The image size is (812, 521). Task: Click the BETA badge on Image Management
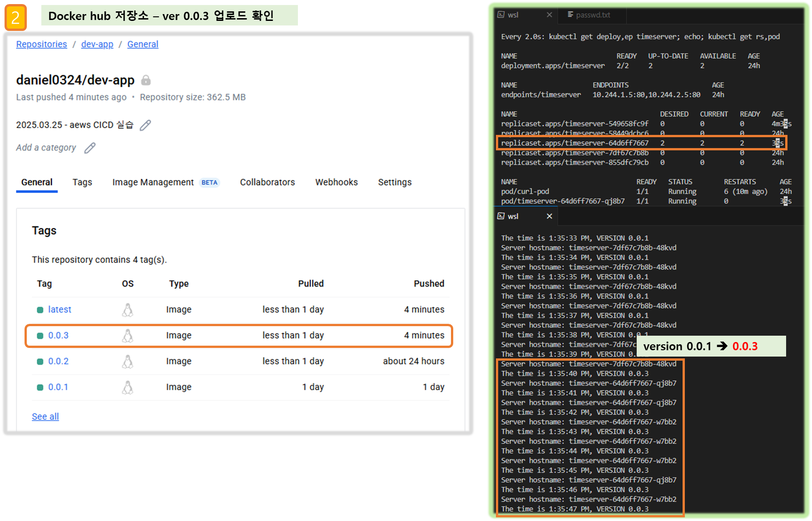209,183
